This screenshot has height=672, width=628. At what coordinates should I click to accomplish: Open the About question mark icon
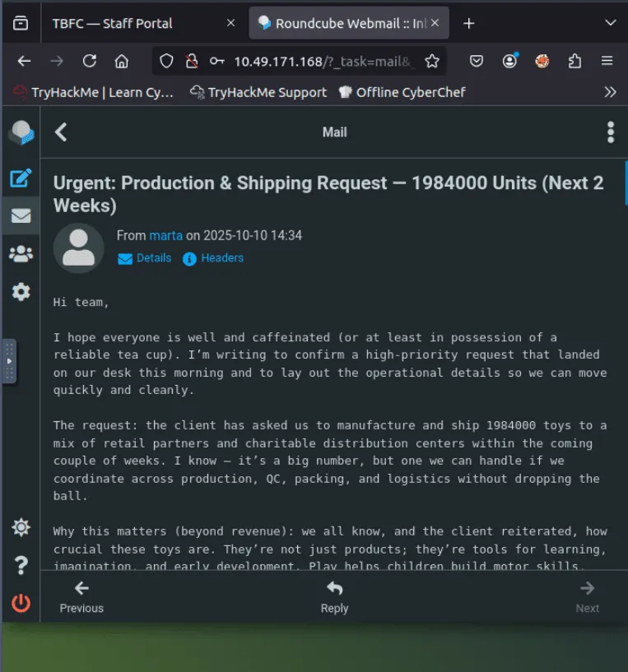tap(21, 565)
